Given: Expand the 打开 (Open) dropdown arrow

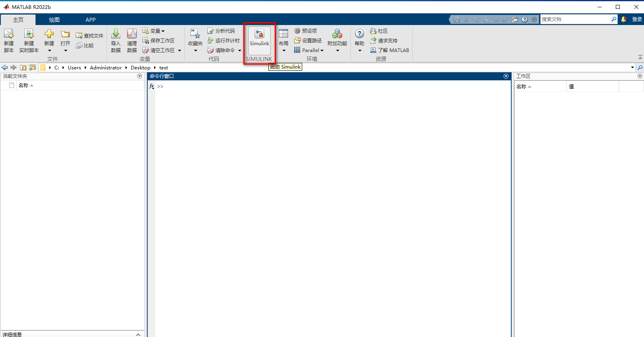Looking at the screenshot, I should pyautogui.click(x=65, y=51).
